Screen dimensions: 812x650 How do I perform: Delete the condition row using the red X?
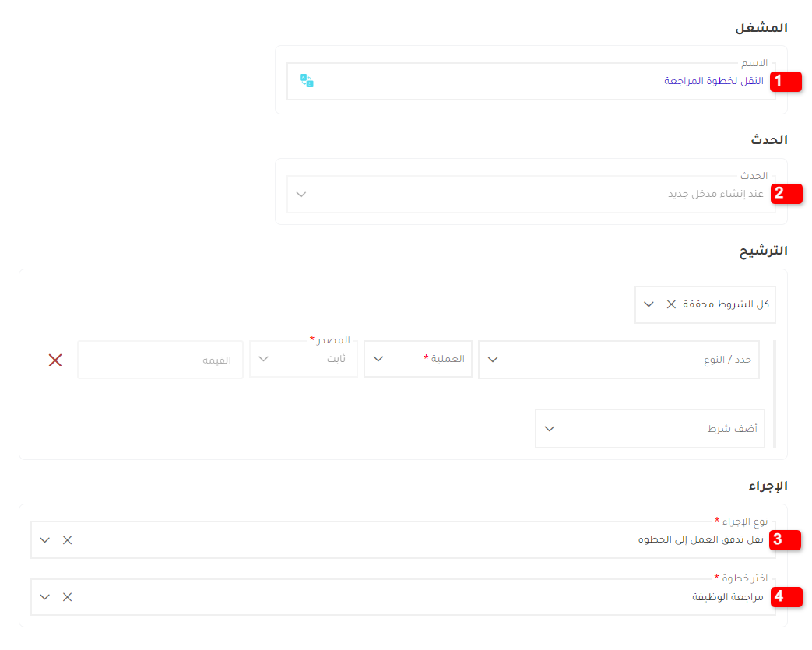tap(54, 360)
